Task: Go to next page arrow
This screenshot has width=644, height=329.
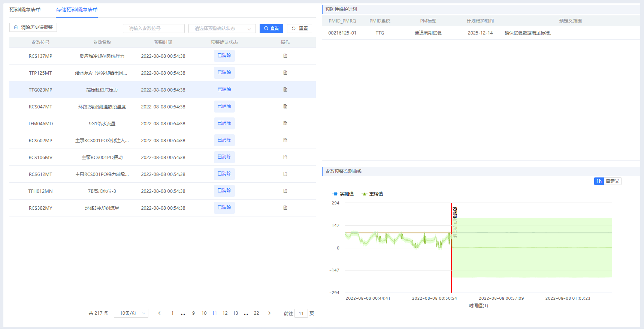Action: (x=269, y=313)
